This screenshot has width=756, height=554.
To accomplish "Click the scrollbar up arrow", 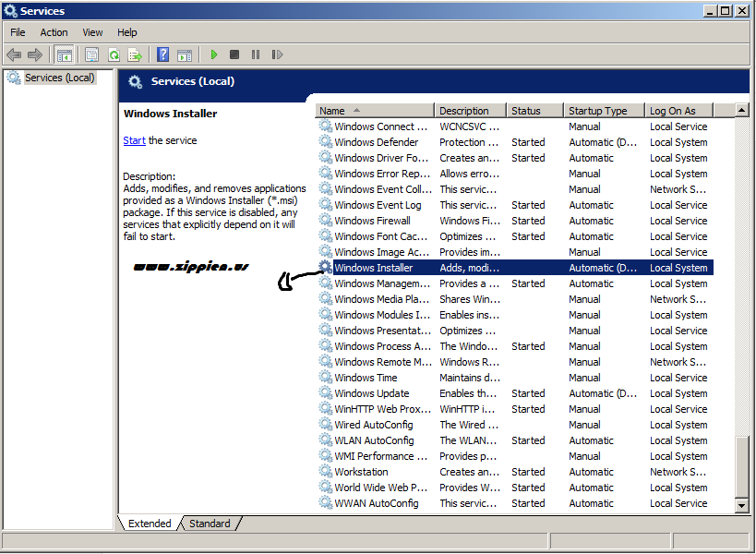I will (741, 111).
